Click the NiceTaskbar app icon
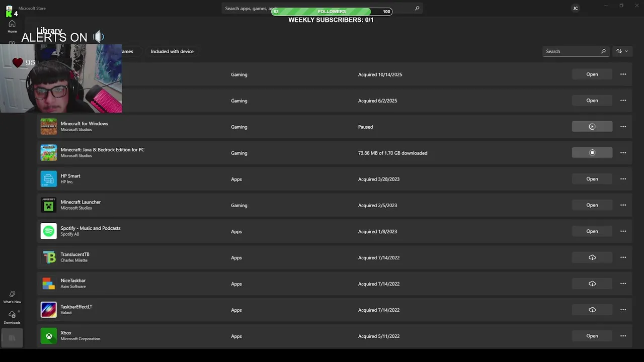Screen dimensions: 644x362 click(49, 284)
